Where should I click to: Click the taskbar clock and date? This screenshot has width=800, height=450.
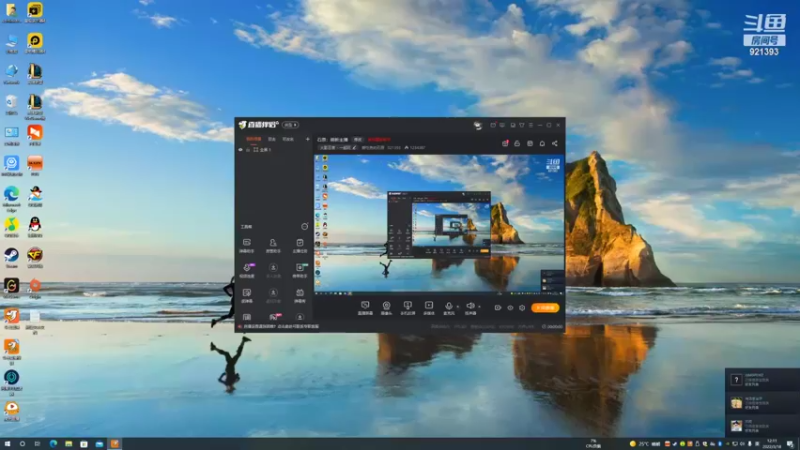[x=771, y=444]
